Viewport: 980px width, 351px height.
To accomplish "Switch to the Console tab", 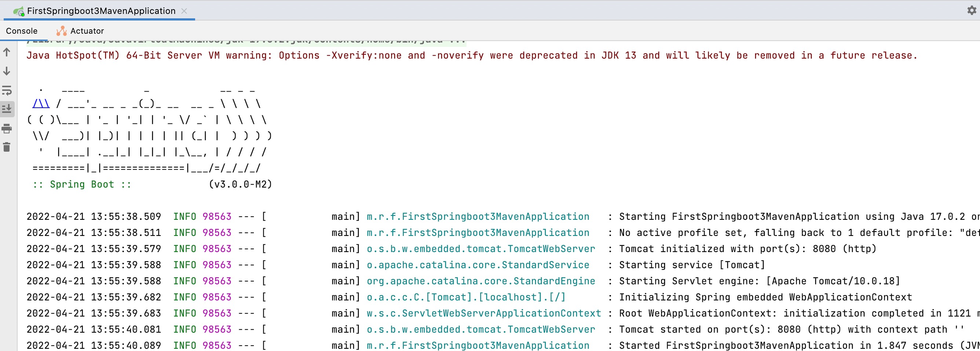I will click(22, 31).
